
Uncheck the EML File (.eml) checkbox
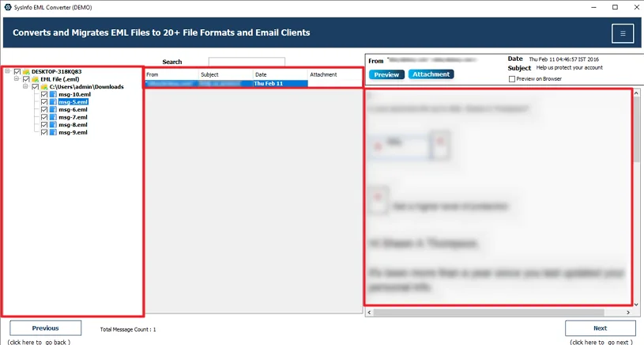[26, 79]
